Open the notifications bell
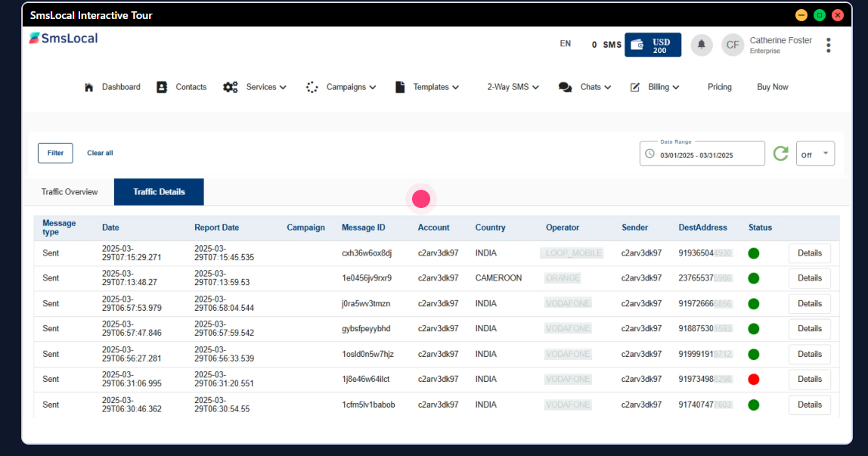 [x=701, y=45]
